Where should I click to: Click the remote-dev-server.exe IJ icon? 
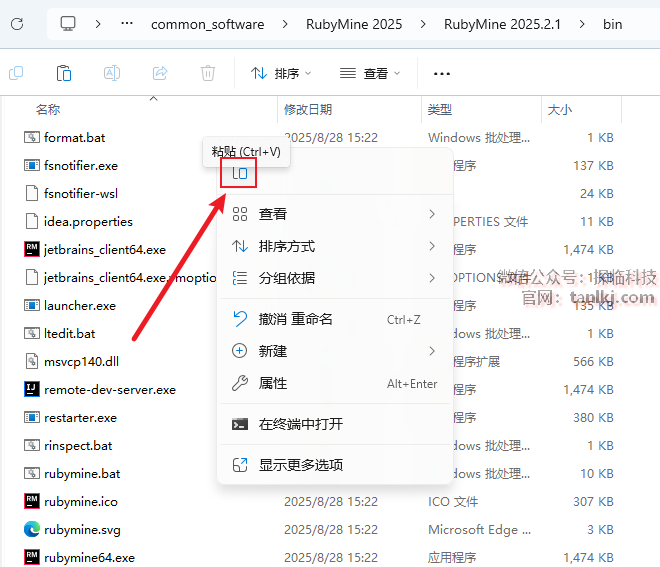tap(32, 389)
